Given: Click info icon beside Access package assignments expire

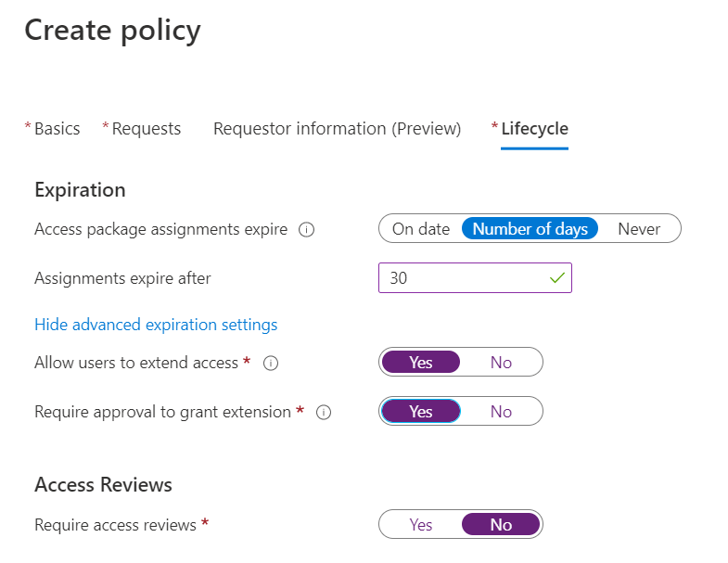Looking at the screenshot, I should (x=306, y=229).
